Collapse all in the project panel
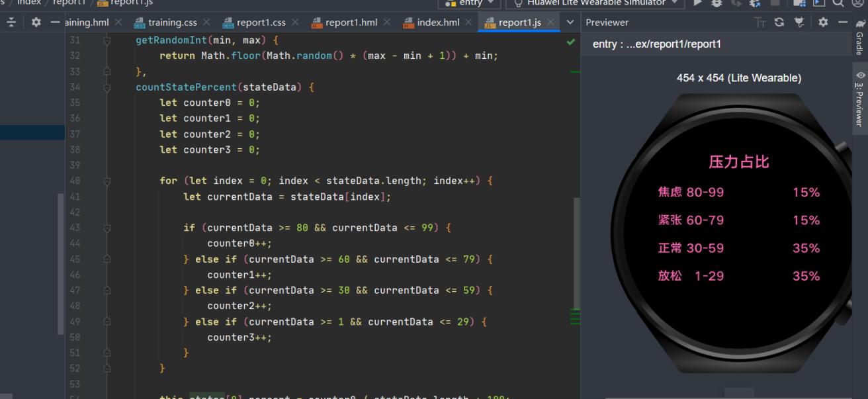 click(11, 22)
